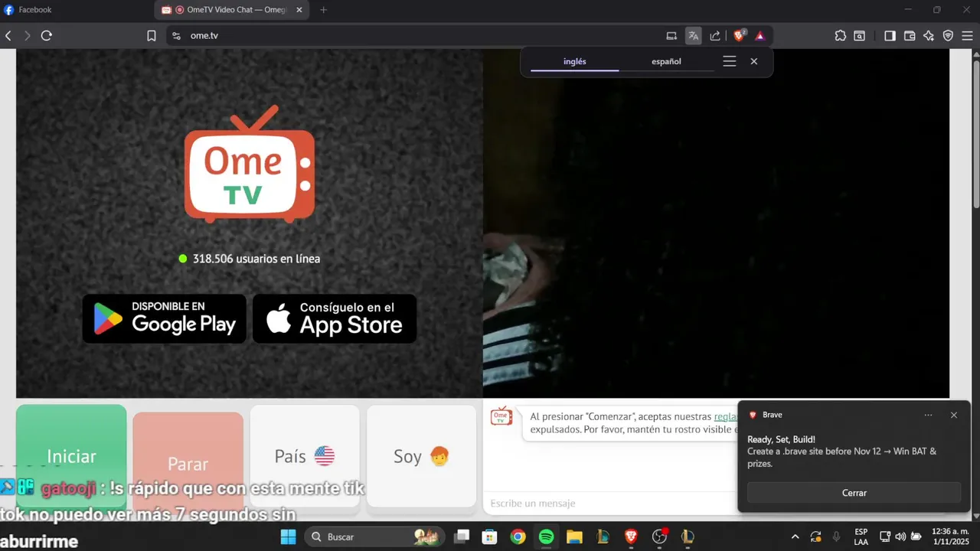Image resolution: width=980 pixels, height=551 pixels.
Task: Click the taskbar Buscar search box
Action: [x=374, y=536]
